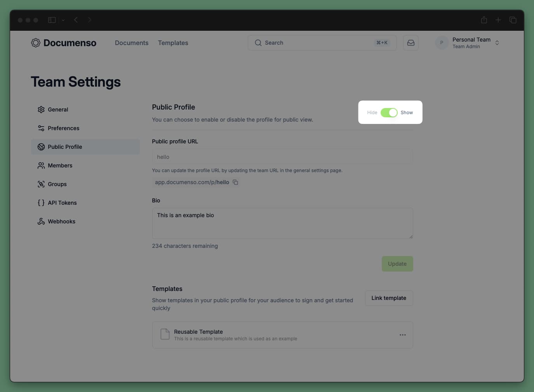Open the Reusable Template options menu
Image resolution: width=534 pixels, height=392 pixels.
point(402,335)
